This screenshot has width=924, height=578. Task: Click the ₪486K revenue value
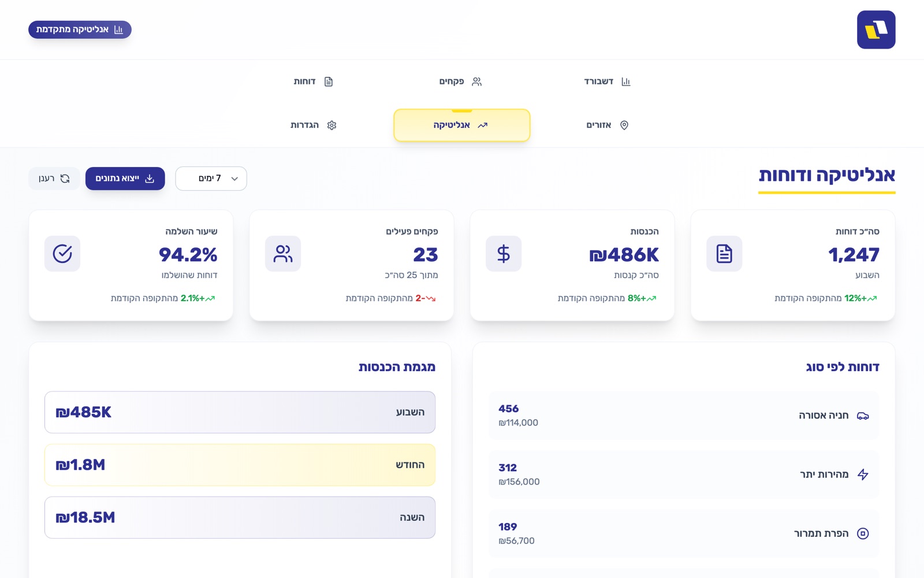(x=624, y=254)
